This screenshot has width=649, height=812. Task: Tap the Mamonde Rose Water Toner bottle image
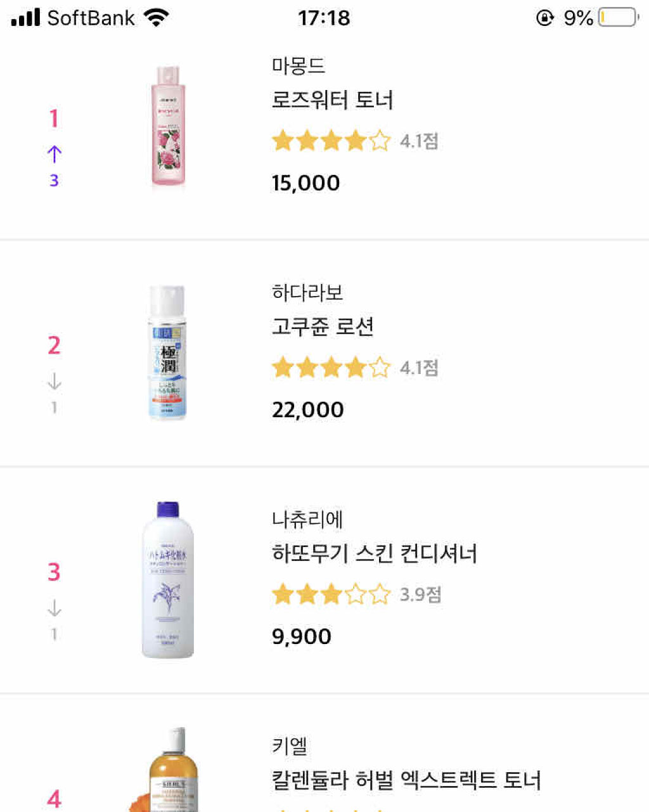[168, 127]
